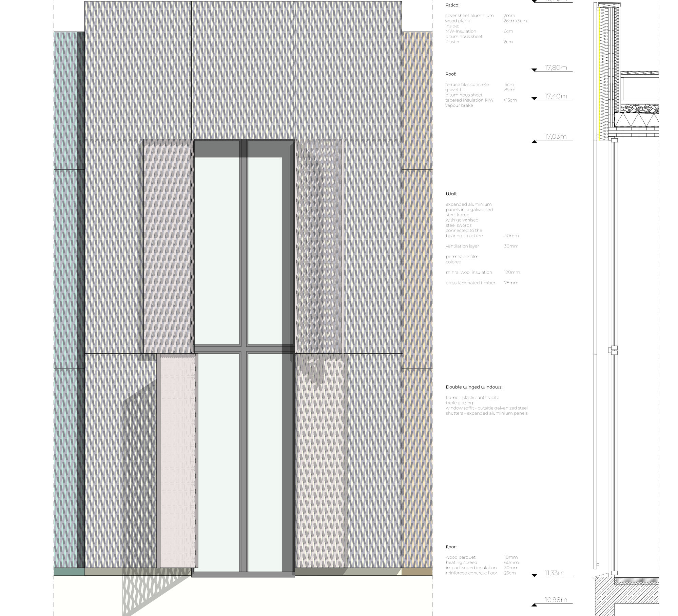Click the "floor:" heading label

[x=451, y=547]
